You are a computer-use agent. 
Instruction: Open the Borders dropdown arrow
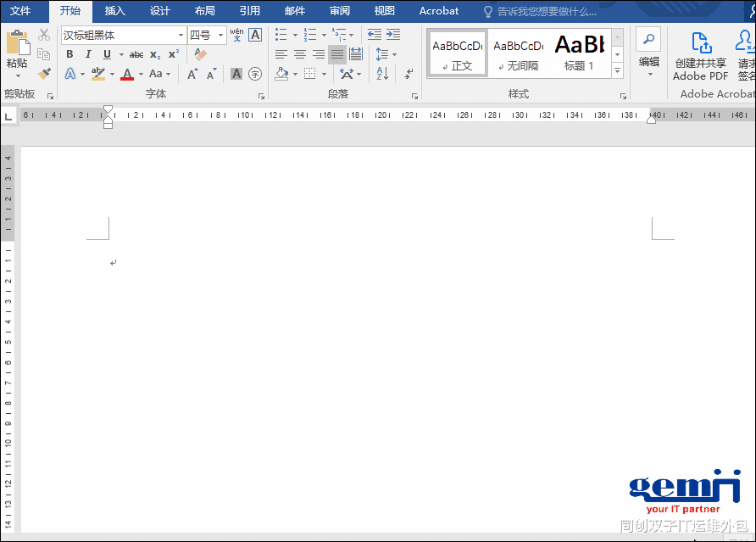click(x=324, y=75)
